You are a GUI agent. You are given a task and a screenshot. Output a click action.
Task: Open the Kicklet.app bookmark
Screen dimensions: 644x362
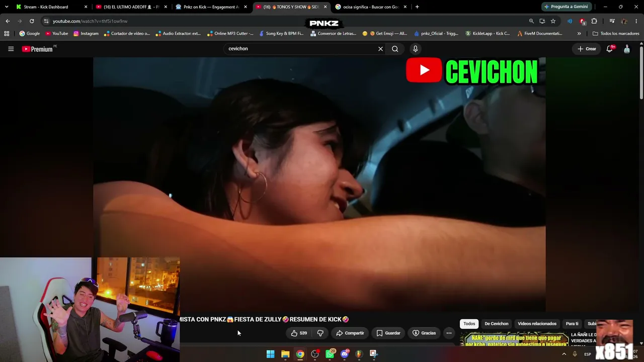pyautogui.click(x=488, y=34)
